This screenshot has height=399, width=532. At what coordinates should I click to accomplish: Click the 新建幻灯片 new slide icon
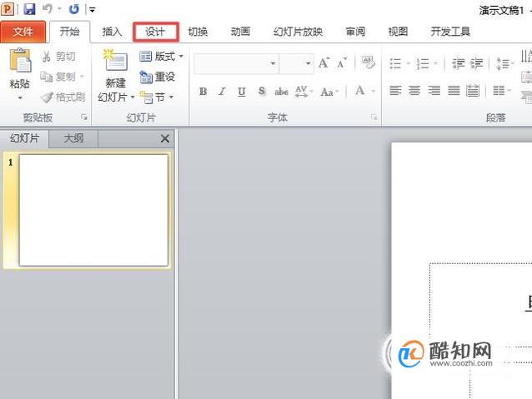115,60
